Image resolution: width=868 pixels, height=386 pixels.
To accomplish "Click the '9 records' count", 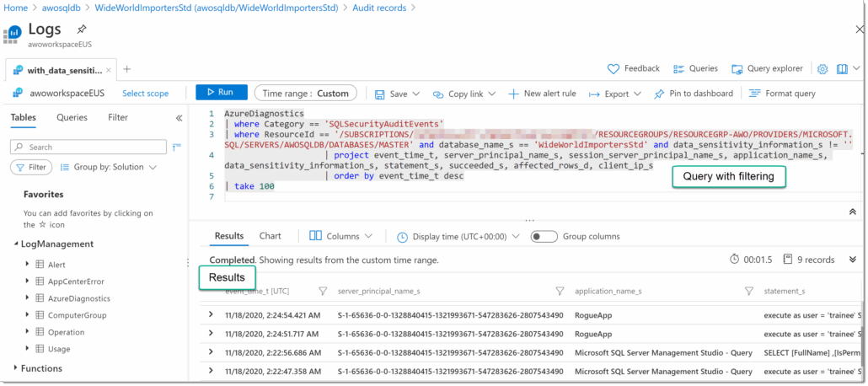I will click(x=816, y=260).
